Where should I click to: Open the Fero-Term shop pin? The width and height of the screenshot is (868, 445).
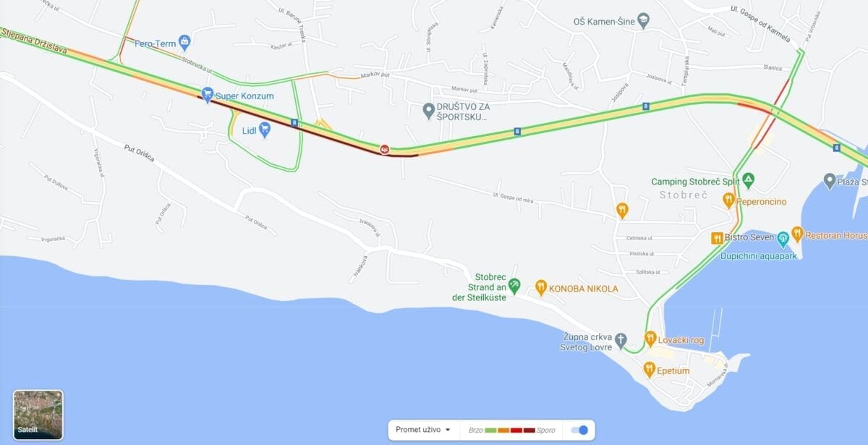[x=184, y=42]
